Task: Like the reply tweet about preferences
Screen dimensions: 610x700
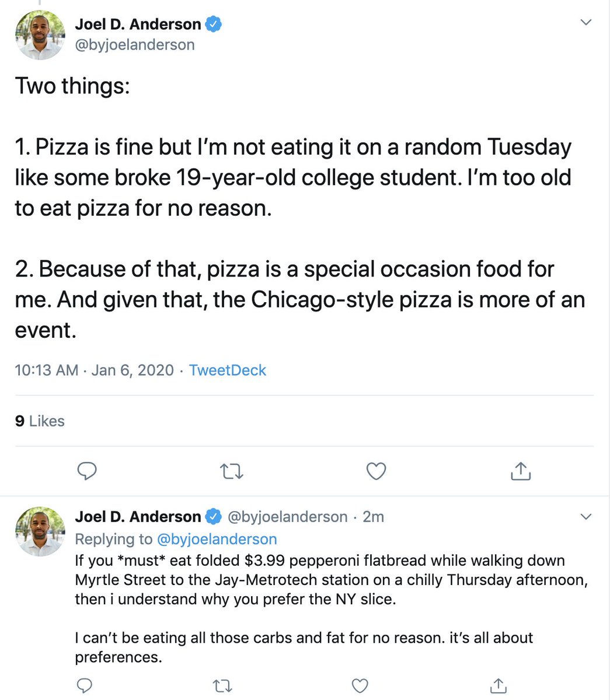Action: point(360,685)
